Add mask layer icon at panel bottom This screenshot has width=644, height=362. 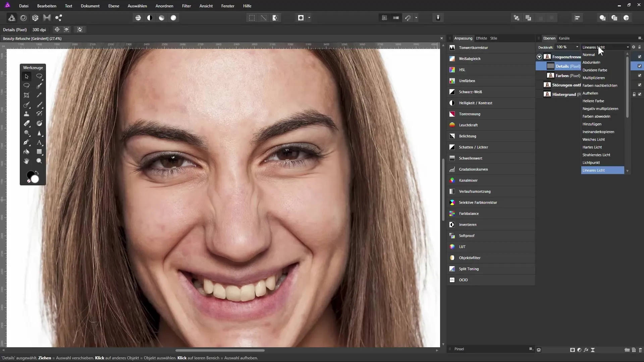[573, 350]
